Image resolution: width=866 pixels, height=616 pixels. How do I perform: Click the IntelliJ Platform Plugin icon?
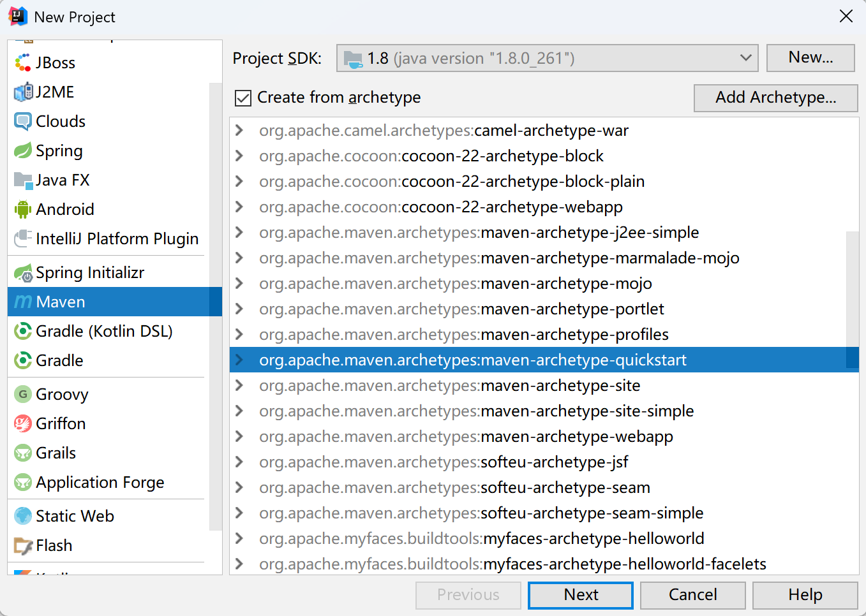(x=23, y=238)
